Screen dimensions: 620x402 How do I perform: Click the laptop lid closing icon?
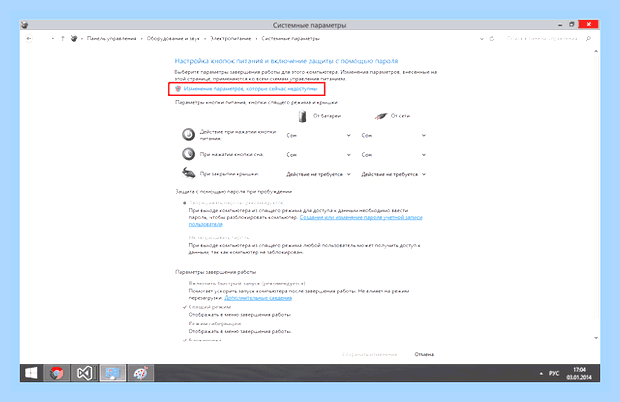click(x=189, y=173)
